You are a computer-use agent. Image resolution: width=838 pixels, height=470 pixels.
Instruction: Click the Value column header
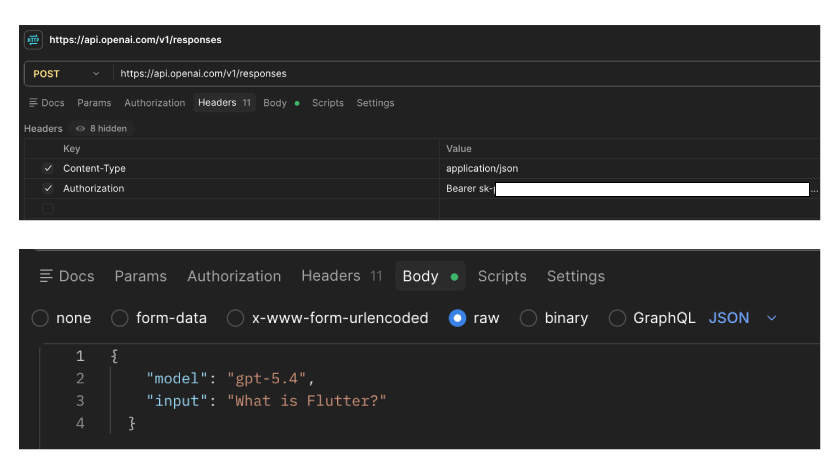coord(459,149)
